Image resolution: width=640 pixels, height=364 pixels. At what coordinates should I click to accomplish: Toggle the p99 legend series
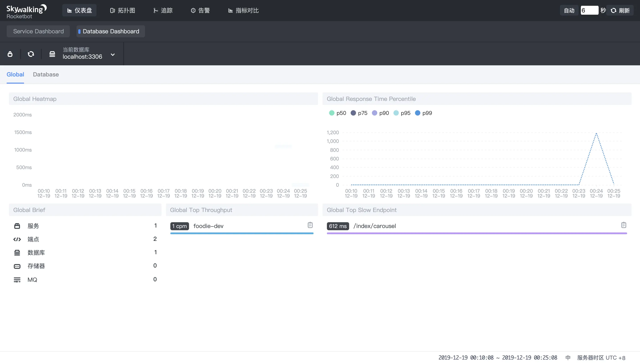point(423,113)
